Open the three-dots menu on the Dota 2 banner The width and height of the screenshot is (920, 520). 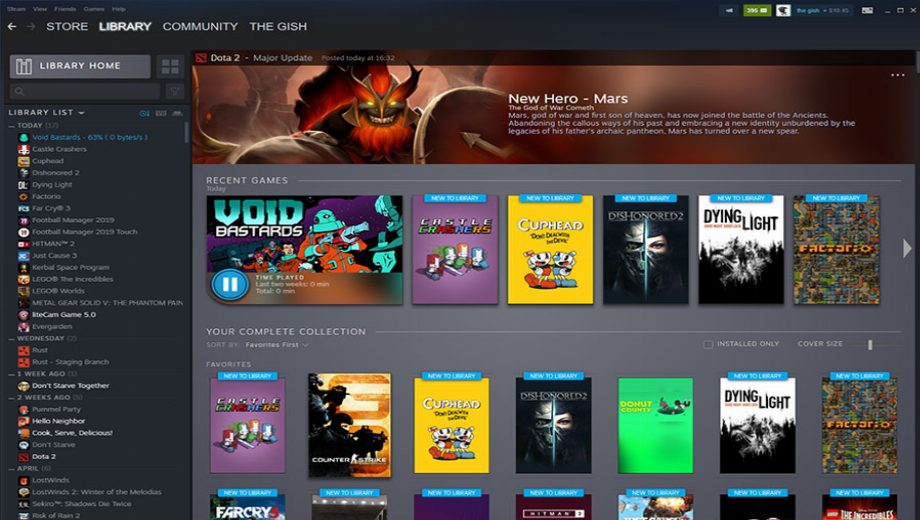pyautogui.click(x=897, y=75)
